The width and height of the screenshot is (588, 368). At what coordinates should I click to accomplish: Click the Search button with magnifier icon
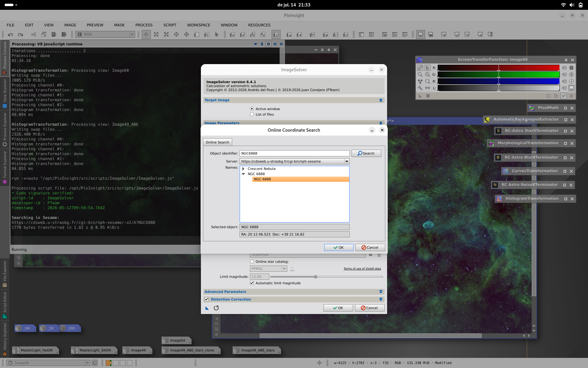pos(366,153)
